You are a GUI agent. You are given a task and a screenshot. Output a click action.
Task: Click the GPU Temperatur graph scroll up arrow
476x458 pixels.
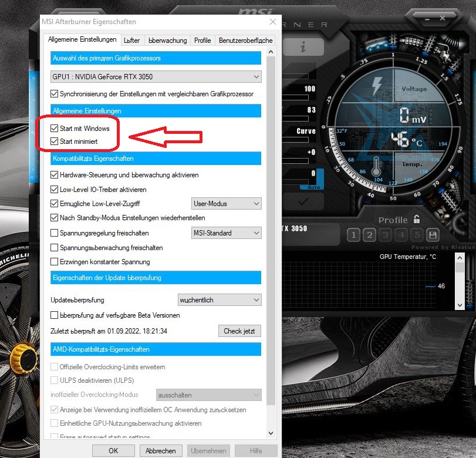pyautogui.click(x=460, y=258)
